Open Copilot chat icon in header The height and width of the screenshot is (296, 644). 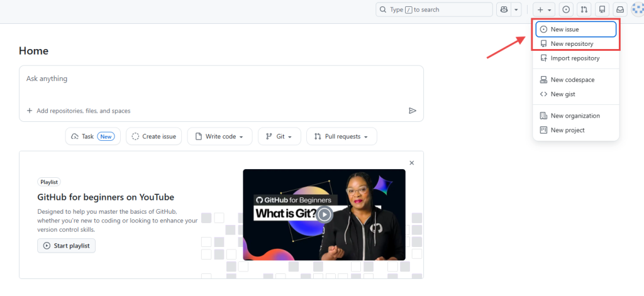click(504, 9)
